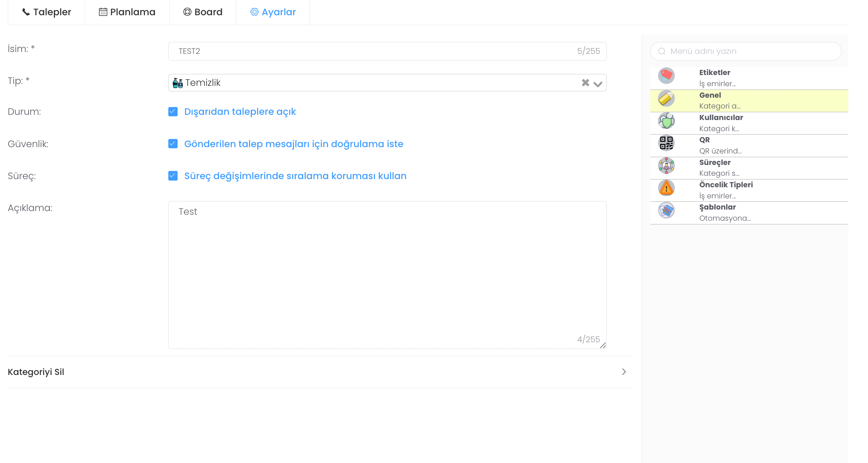Click the QR code icon
Screen dimensions: 868x463
pos(666,143)
